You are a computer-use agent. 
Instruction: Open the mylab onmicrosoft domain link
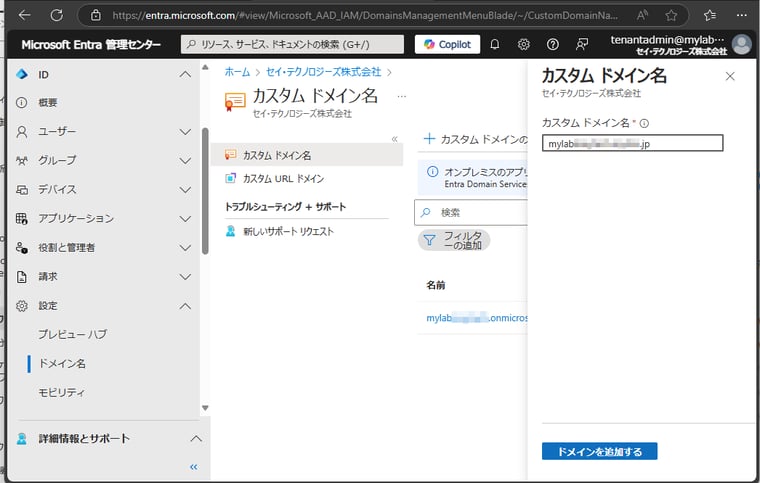tap(477, 318)
